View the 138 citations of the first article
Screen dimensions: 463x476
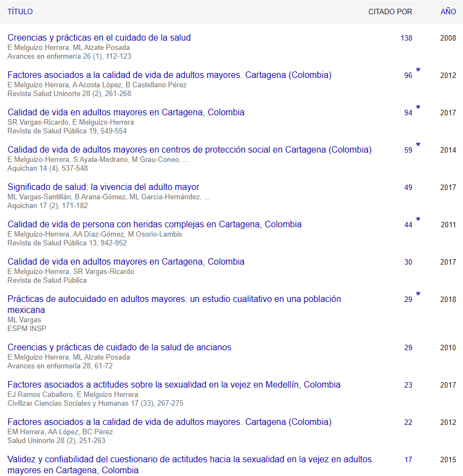tap(406, 38)
